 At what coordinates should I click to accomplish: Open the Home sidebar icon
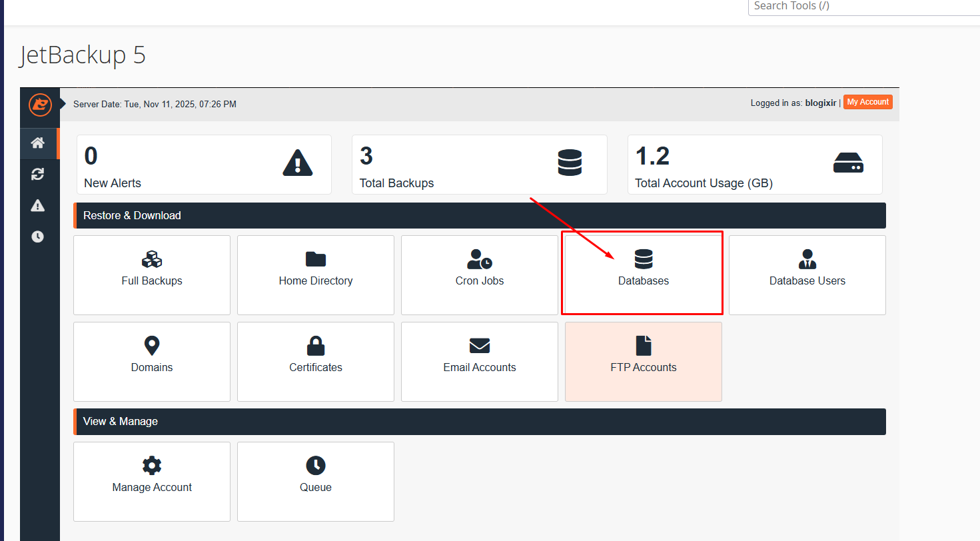coord(38,143)
